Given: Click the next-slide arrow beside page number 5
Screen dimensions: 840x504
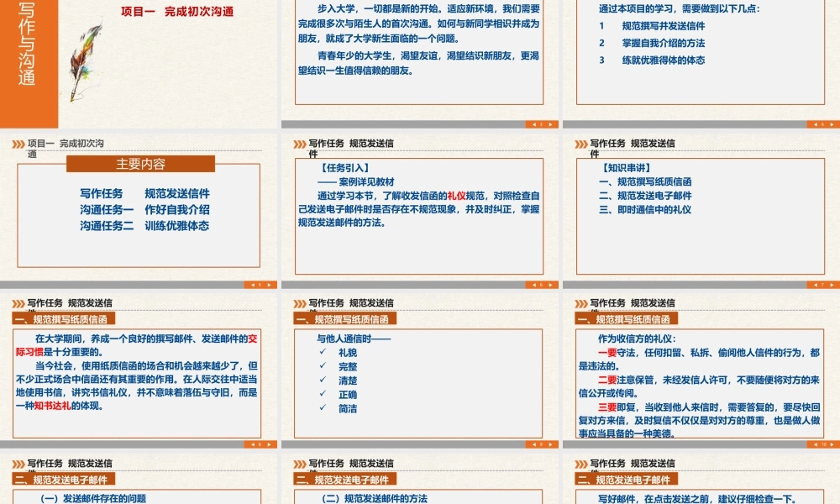Looking at the screenshot, I should (269, 285).
